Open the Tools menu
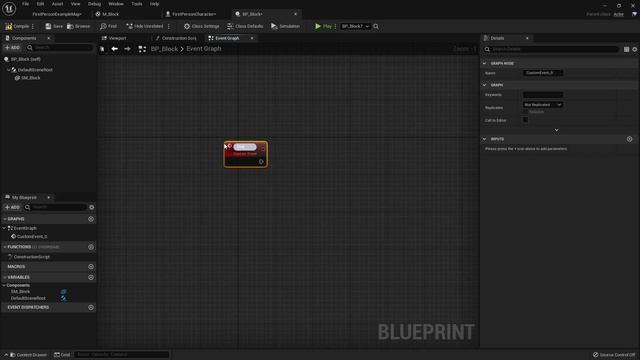Image resolution: width=640 pixels, height=360 pixels. click(137, 4)
